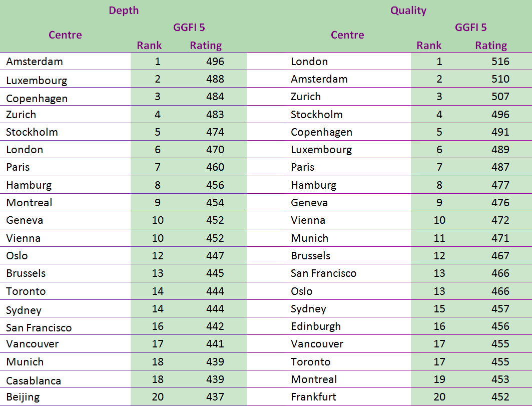Screen dimensions: 532x406
Task: Select Zurich rating 507 cell
Action: point(500,97)
